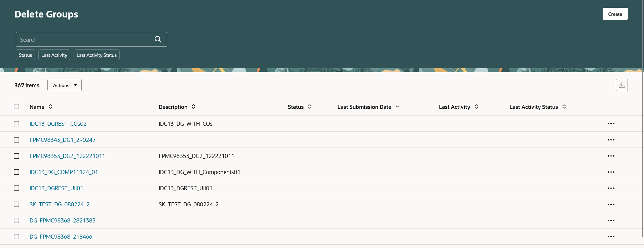The width and height of the screenshot is (644, 248).
Task: Check the FPMC98353_DG2_122221011 row checkbox
Action: click(x=16, y=156)
